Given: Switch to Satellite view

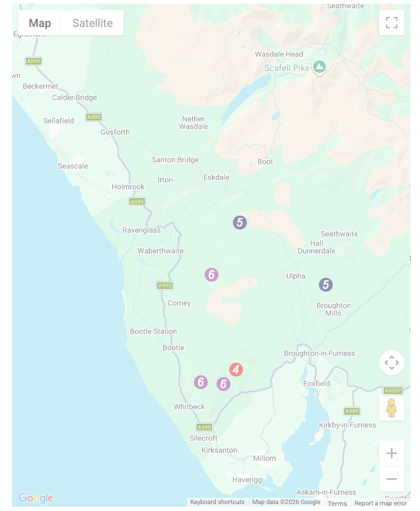Looking at the screenshot, I should pos(92,23).
